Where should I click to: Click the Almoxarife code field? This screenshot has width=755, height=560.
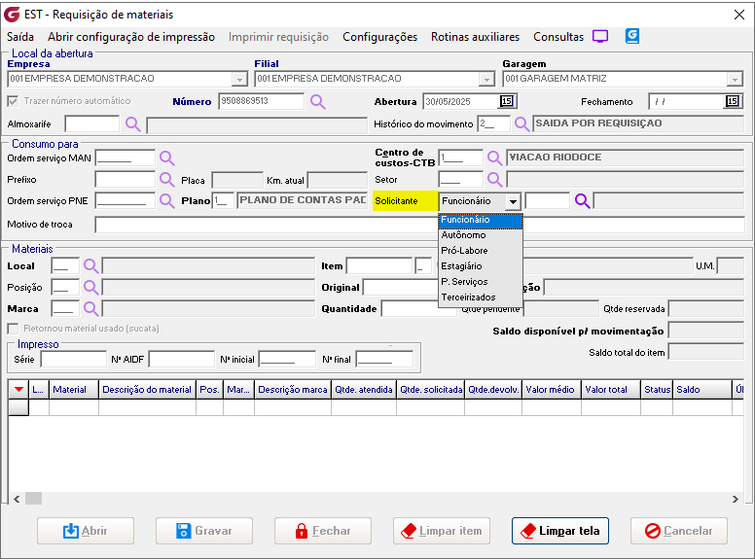[x=92, y=124]
